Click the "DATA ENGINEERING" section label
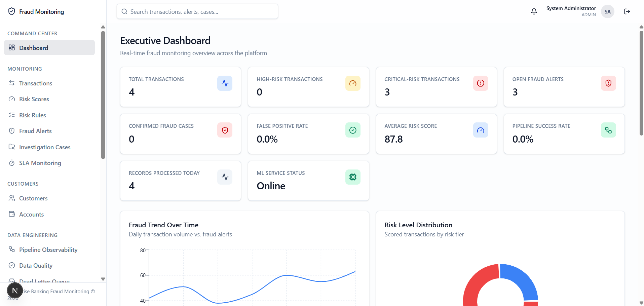 [x=32, y=235]
